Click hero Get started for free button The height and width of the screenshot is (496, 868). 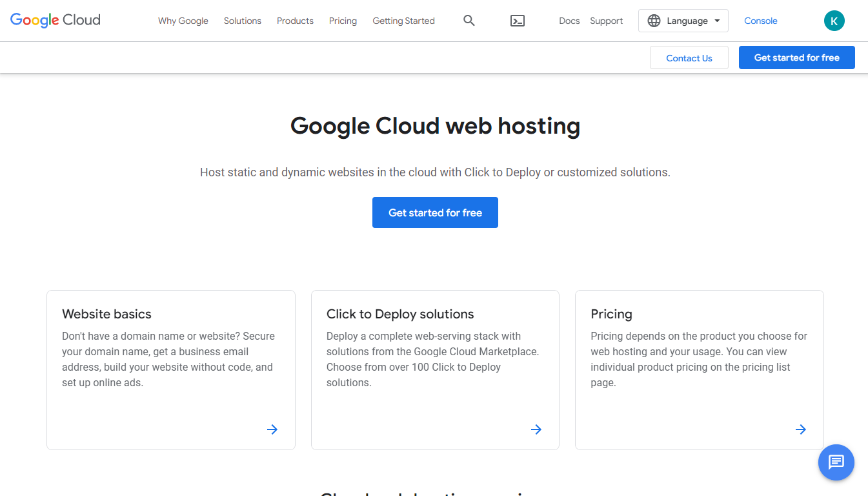coord(435,212)
